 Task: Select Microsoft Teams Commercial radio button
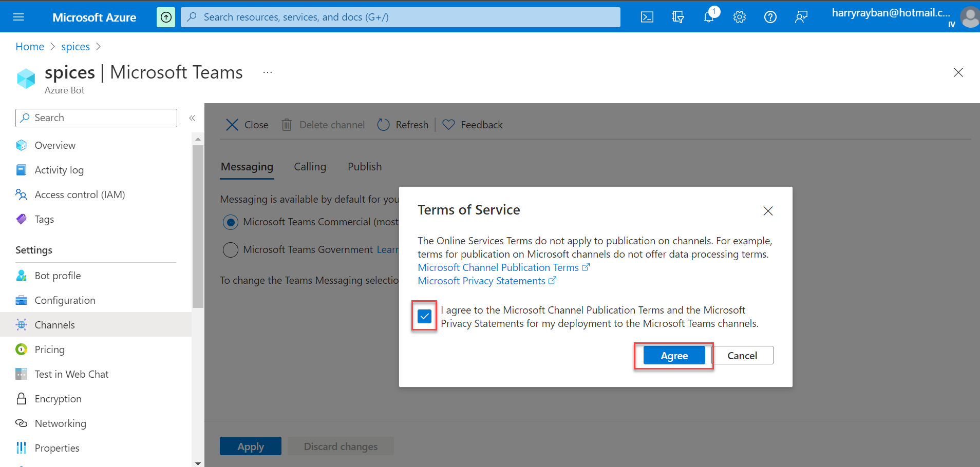(231, 222)
